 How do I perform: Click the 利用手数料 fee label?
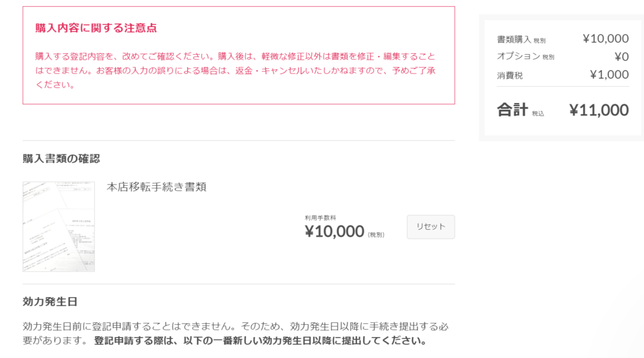[x=320, y=218]
